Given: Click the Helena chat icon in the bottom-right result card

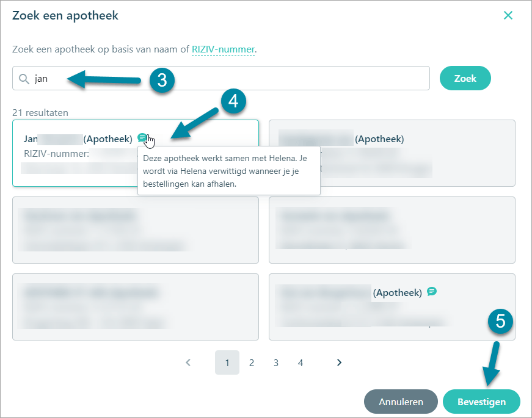Looking at the screenshot, I should (432, 291).
